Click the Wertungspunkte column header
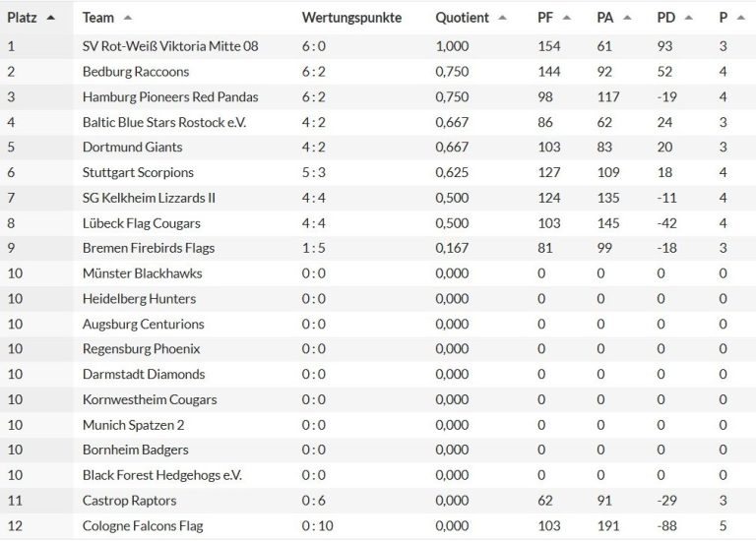756x541 pixels. pyautogui.click(x=351, y=18)
